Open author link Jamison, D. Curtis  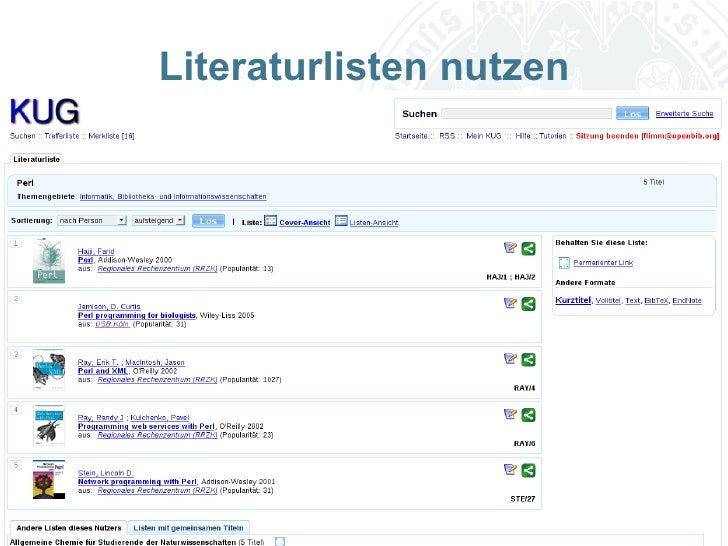(109, 306)
